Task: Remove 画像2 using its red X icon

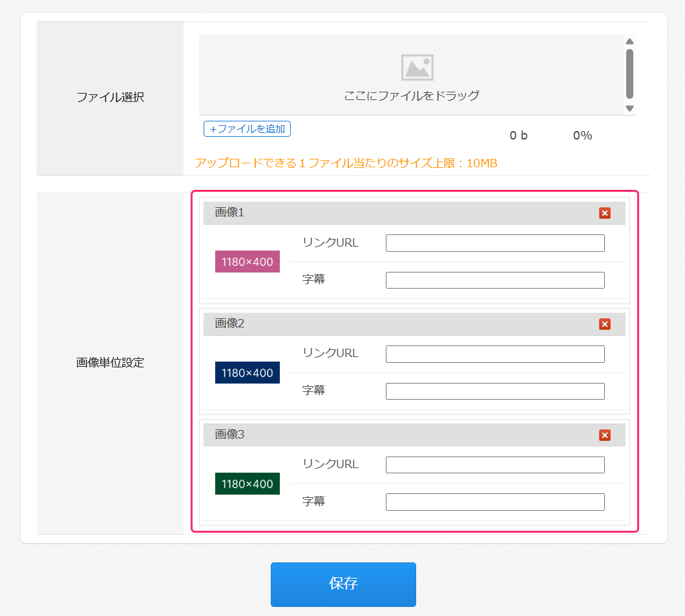Action: click(605, 324)
